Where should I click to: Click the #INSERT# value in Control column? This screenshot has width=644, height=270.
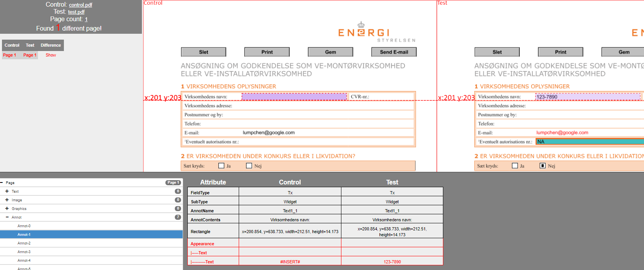[x=290, y=262]
